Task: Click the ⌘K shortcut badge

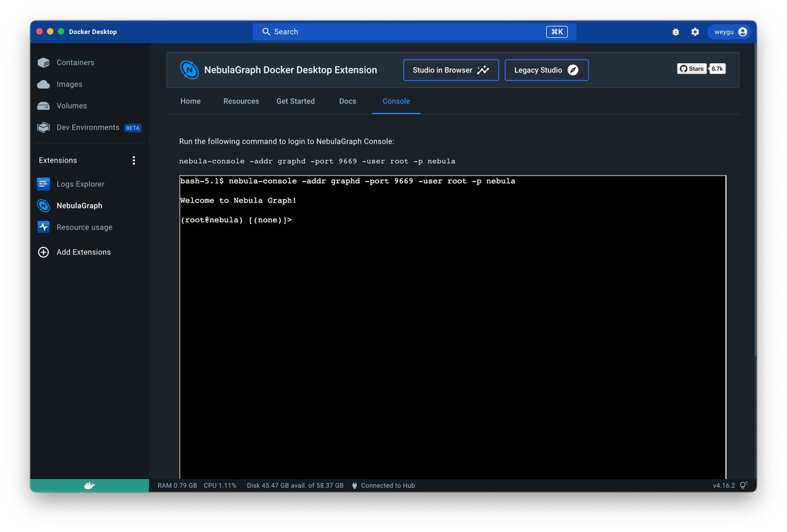Action: point(556,31)
